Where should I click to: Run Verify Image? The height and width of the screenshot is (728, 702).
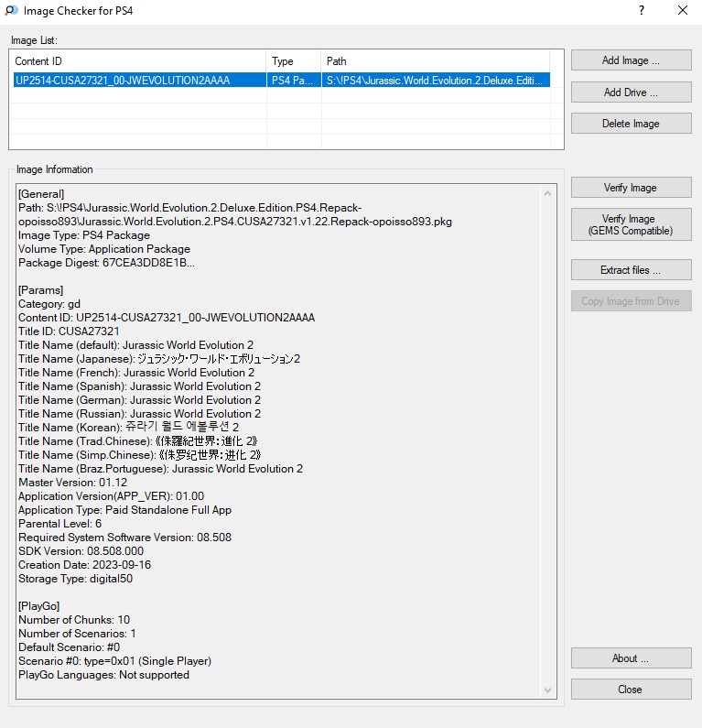[x=631, y=188]
